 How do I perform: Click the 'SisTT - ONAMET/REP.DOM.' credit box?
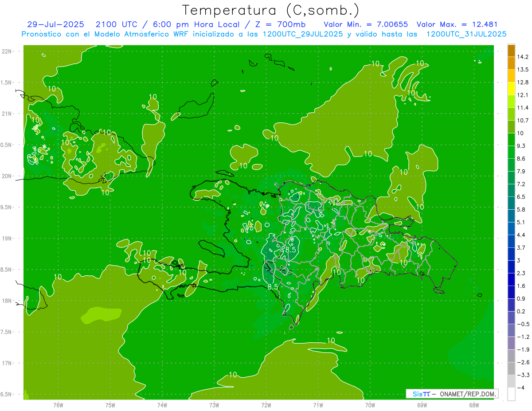point(451,394)
